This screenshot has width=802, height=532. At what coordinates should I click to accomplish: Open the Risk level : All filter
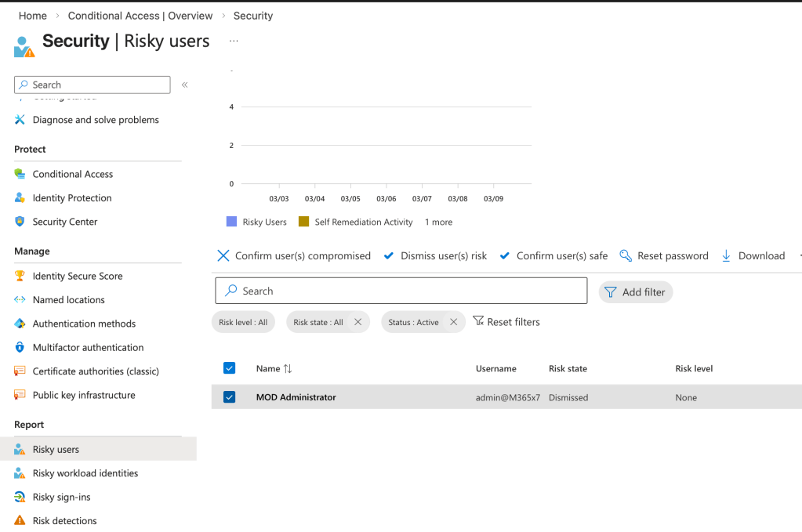(243, 322)
